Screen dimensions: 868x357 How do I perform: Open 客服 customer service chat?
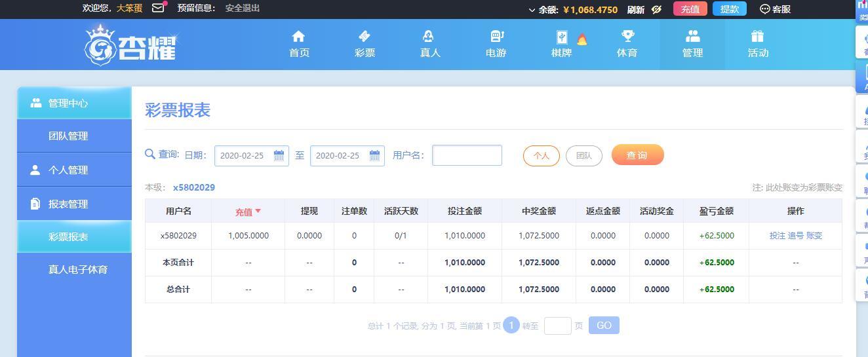775,9
